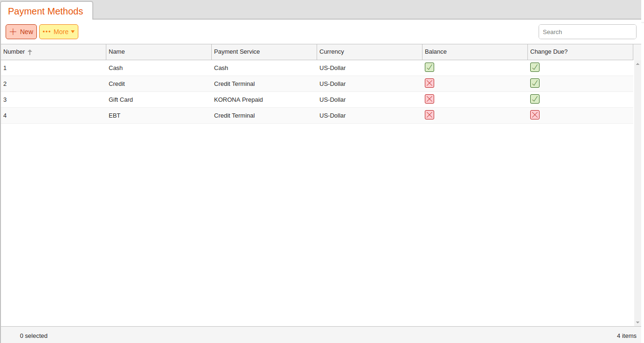
Task: Click the Number column sort arrow
Action: [30, 52]
